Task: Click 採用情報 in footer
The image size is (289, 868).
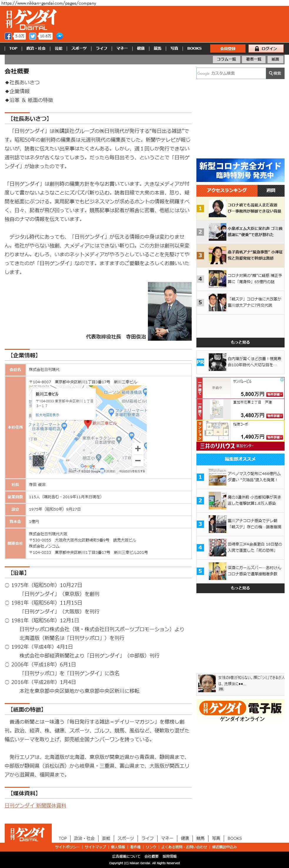Action: pos(169,857)
